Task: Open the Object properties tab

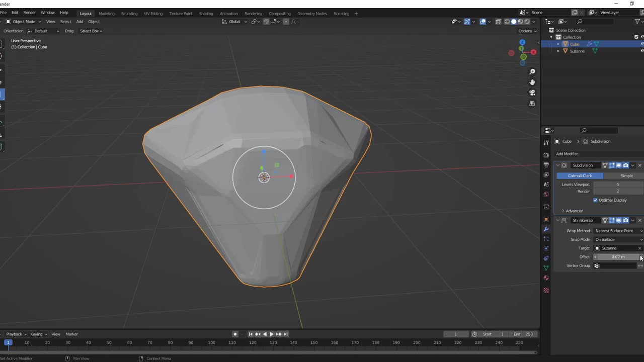Action: click(x=546, y=219)
